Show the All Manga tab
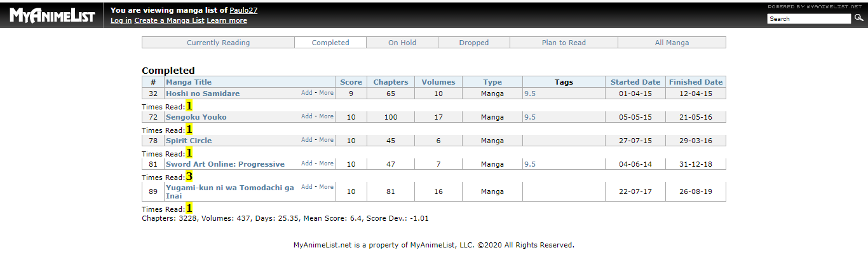Screen dimensions: 868x257 [x=672, y=43]
